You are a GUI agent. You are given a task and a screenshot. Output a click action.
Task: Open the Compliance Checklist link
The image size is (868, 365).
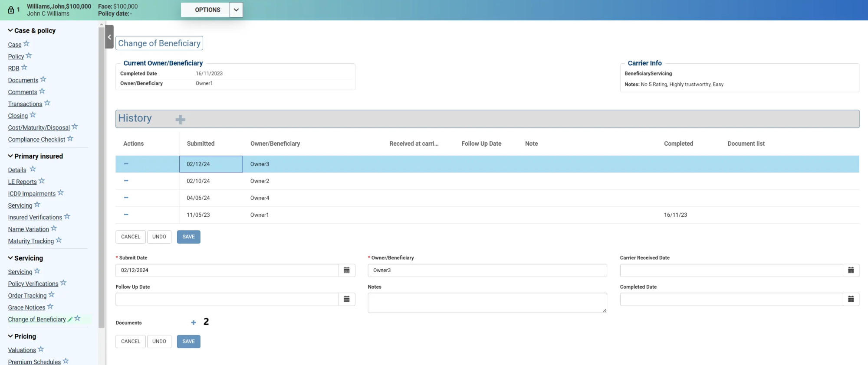tap(36, 140)
